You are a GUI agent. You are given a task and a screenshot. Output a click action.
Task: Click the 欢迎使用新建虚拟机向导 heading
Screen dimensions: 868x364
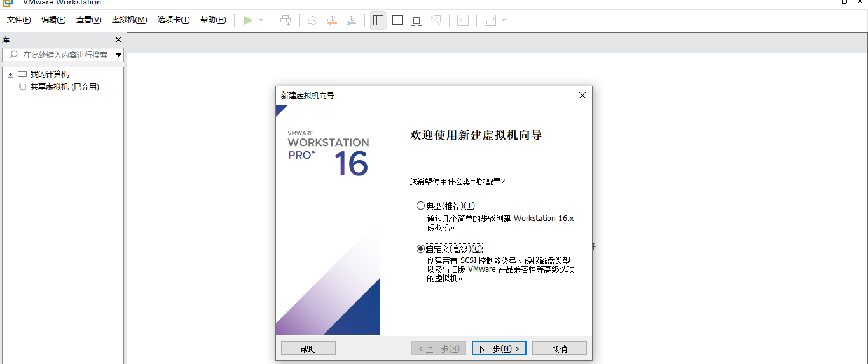(476, 135)
